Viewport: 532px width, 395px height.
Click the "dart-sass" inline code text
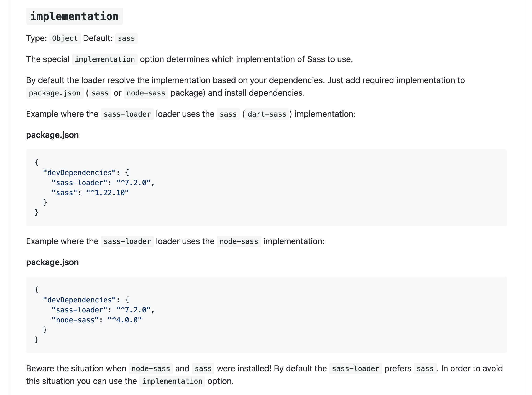coord(267,114)
